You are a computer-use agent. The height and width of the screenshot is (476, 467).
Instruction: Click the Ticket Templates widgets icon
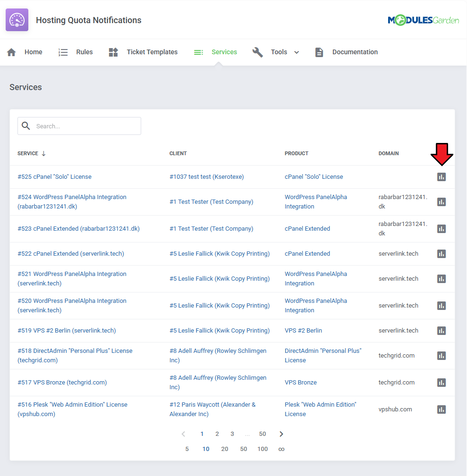pos(113,52)
